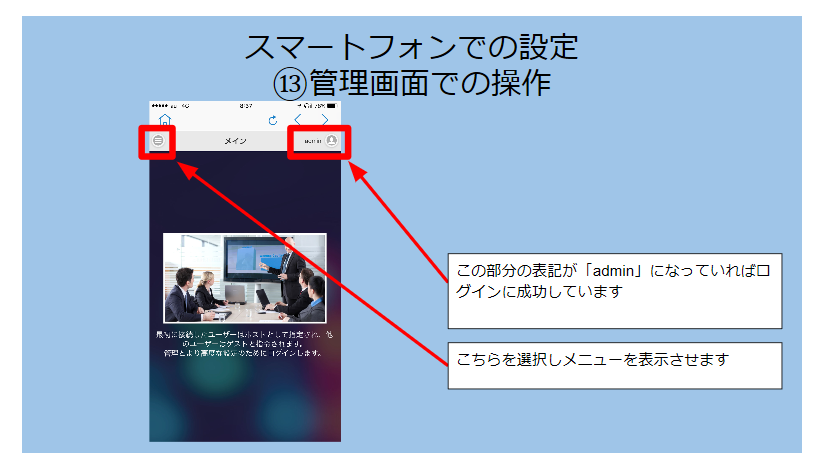Screen dimensions: 825x469
Task: Go back using the left chevron
Action: pyautogui.click(x=297, y=120)
